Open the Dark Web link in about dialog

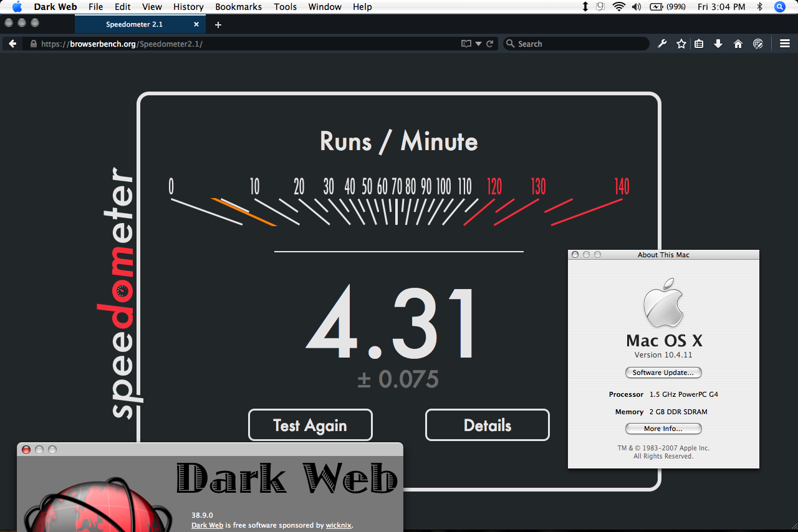click(207, 525)
